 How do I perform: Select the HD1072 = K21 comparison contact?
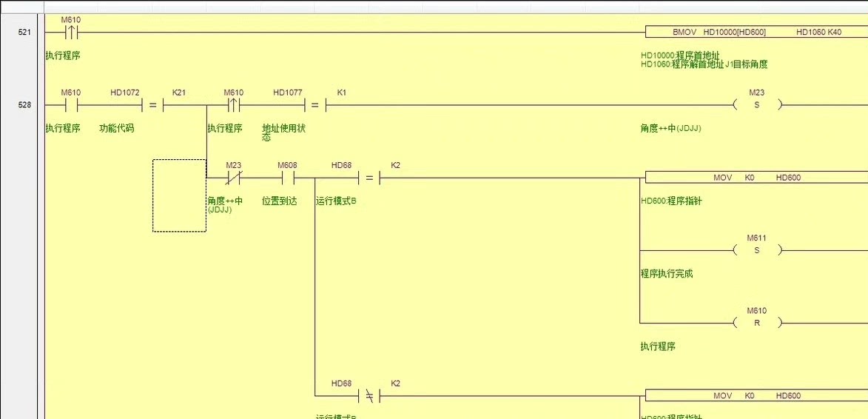152,105
